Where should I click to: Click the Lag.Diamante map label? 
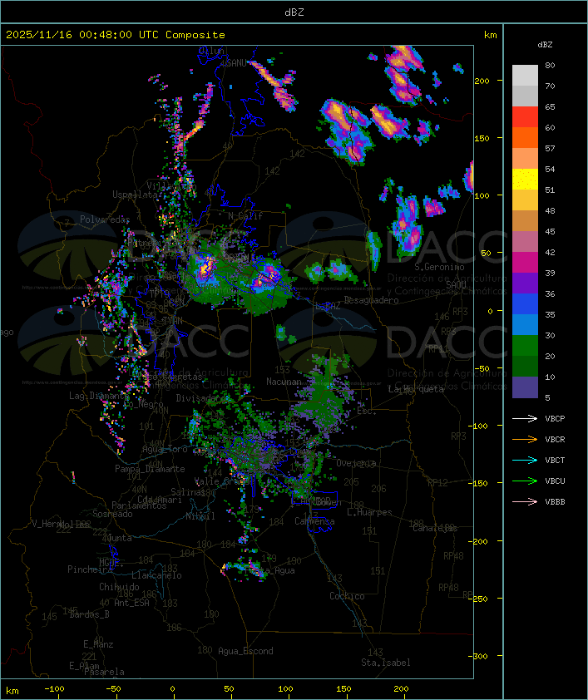pyautogui.click(x=99, y=396)
